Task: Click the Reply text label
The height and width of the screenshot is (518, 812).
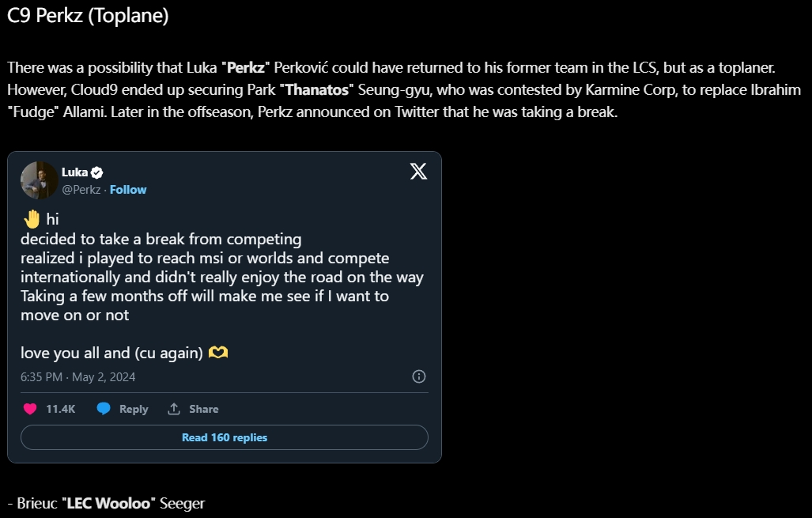Action: [134, 409]
